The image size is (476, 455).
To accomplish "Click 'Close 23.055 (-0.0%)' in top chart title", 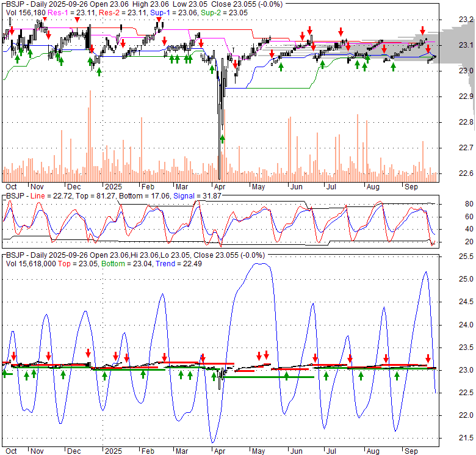I will [247, 4].
